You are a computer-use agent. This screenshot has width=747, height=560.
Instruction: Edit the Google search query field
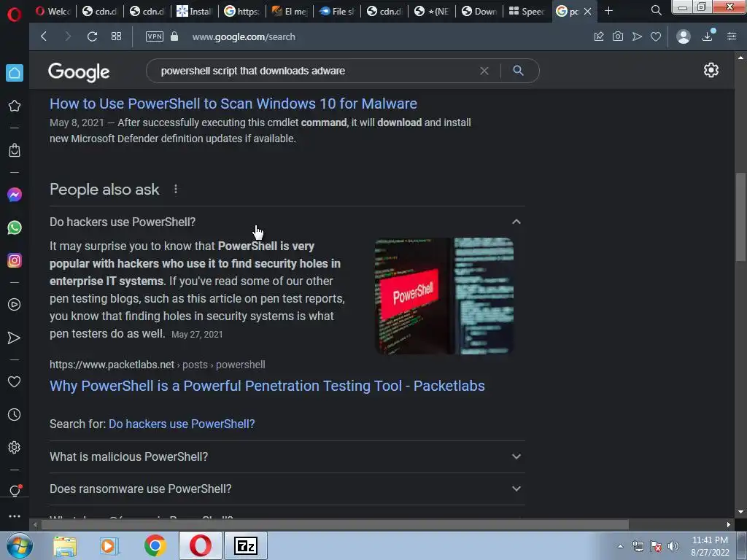[314, 71]
